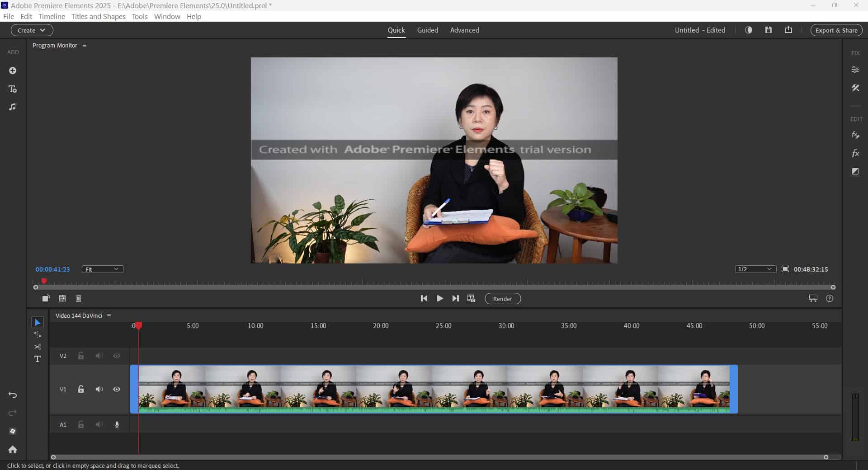Open the Adjust panel under FIX
This screenshot has height=470, width=868.
click(856, 69)
